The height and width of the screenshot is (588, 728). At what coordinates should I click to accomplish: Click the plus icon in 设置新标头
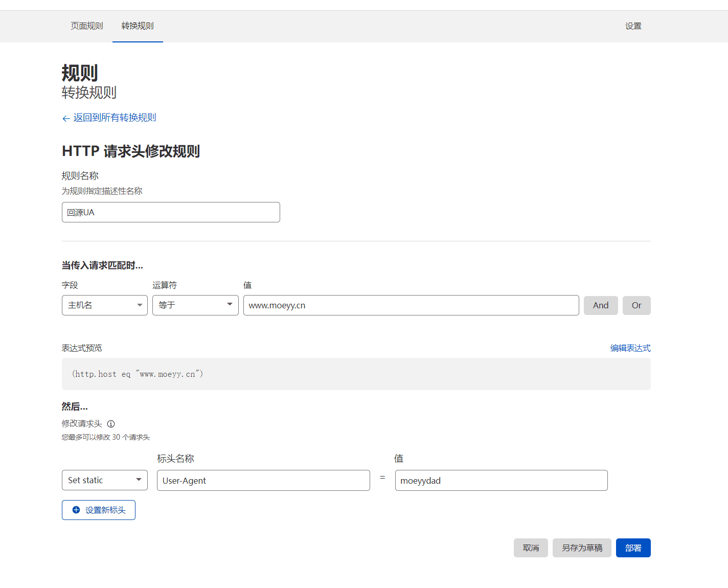click(x=76, y=510)
